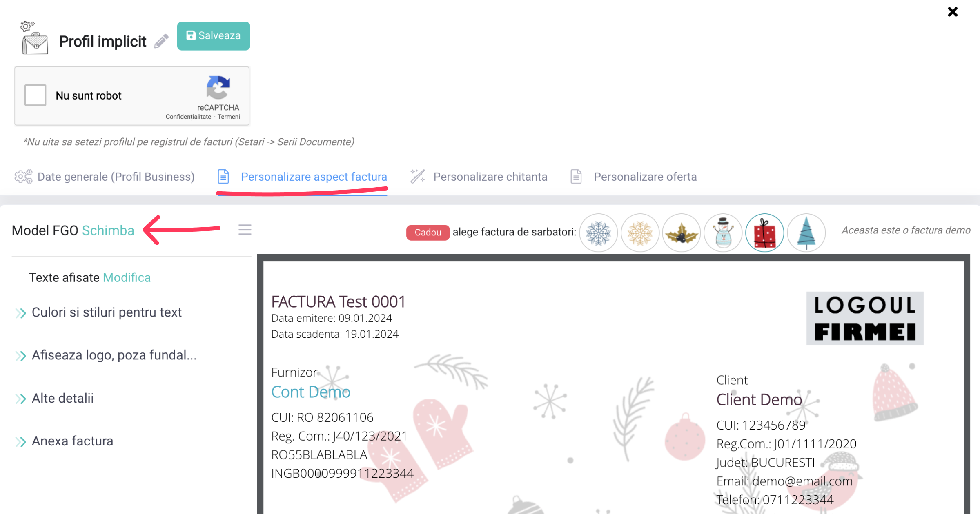Choose the red gift box theme

coord(764,233)
